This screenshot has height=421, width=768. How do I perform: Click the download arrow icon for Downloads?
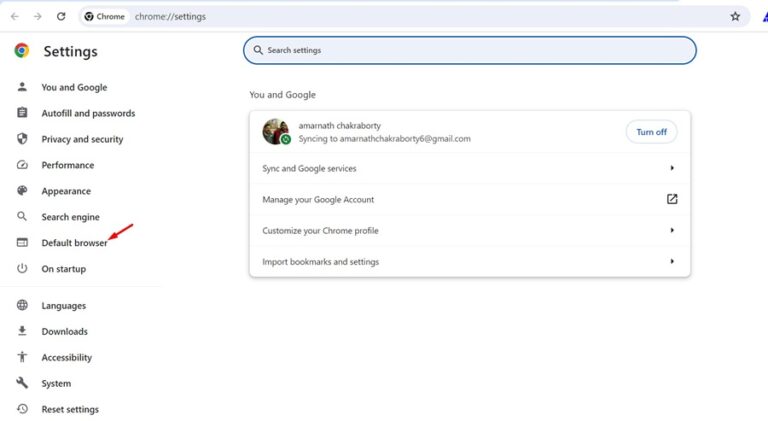22,331
